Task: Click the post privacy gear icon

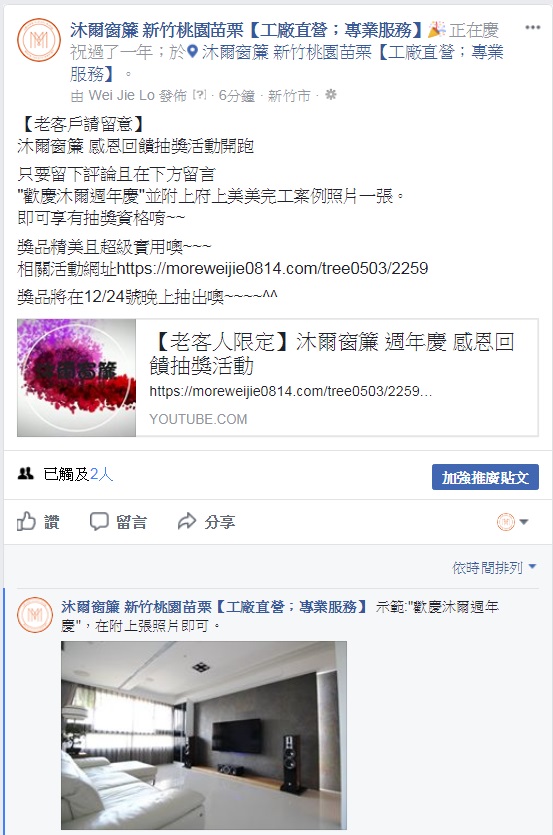Action: click(x=331, y=95)
